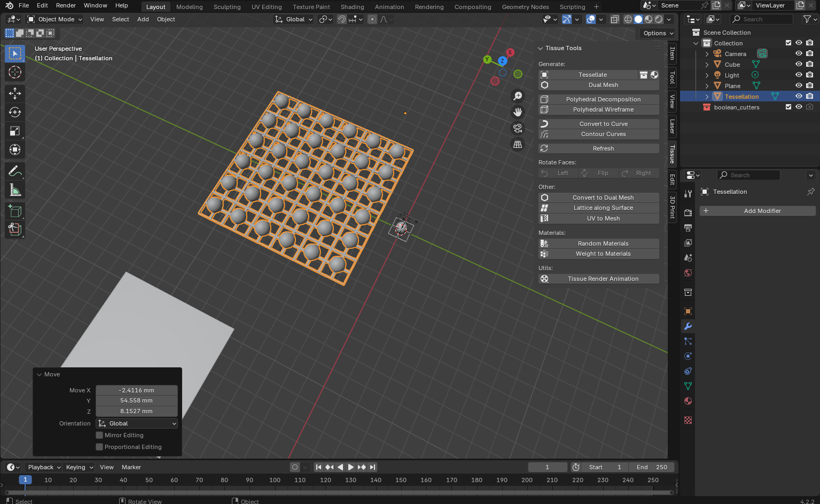Jump to the last frame
Screen dimensions: 820x504
click(373, 467)
